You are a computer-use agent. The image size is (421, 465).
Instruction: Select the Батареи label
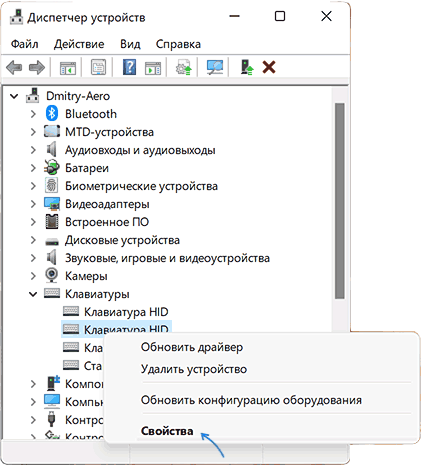click(87, 168)
